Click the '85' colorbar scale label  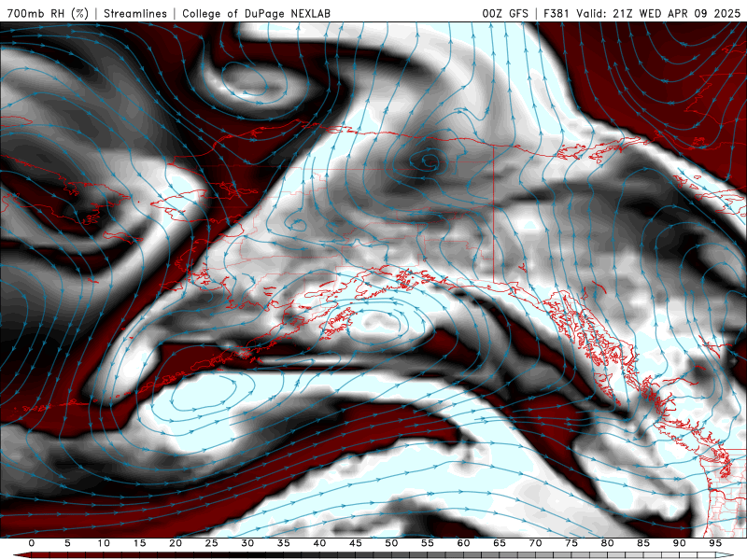(x=643, y=543)
